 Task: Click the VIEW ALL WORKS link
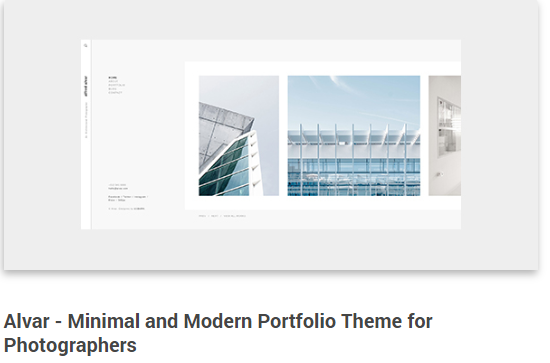235,216
